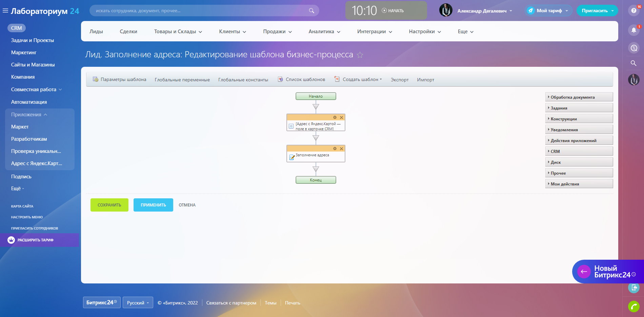Delete the Яндекс.Карта address block with X
Viewport: 644px width, 317px height.
point(341,117)
